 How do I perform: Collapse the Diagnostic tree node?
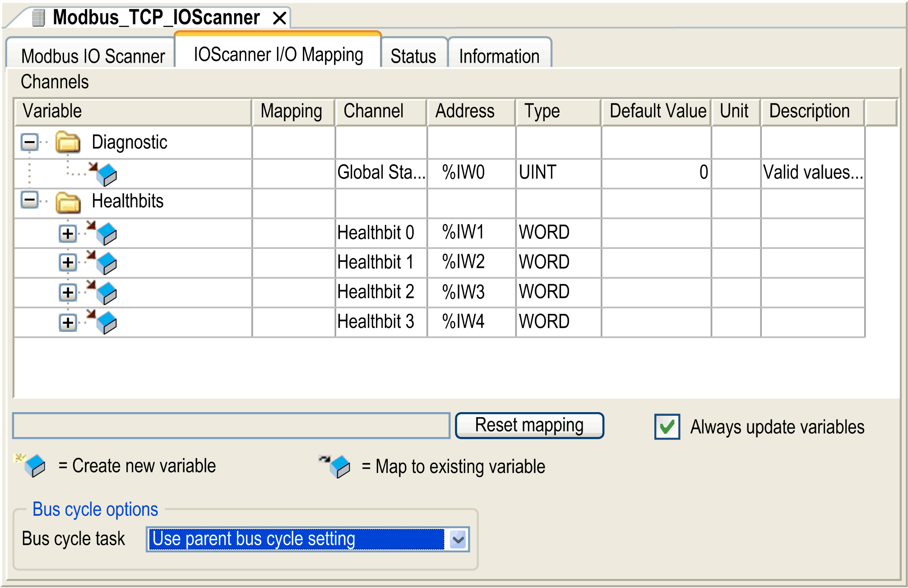[x=30, y=142]
